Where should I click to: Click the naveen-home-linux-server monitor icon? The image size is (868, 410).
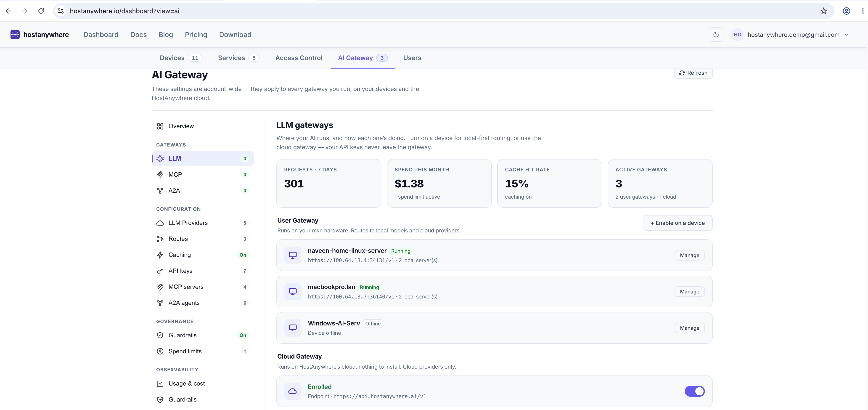pyautogui.click(x=293, y=255)
